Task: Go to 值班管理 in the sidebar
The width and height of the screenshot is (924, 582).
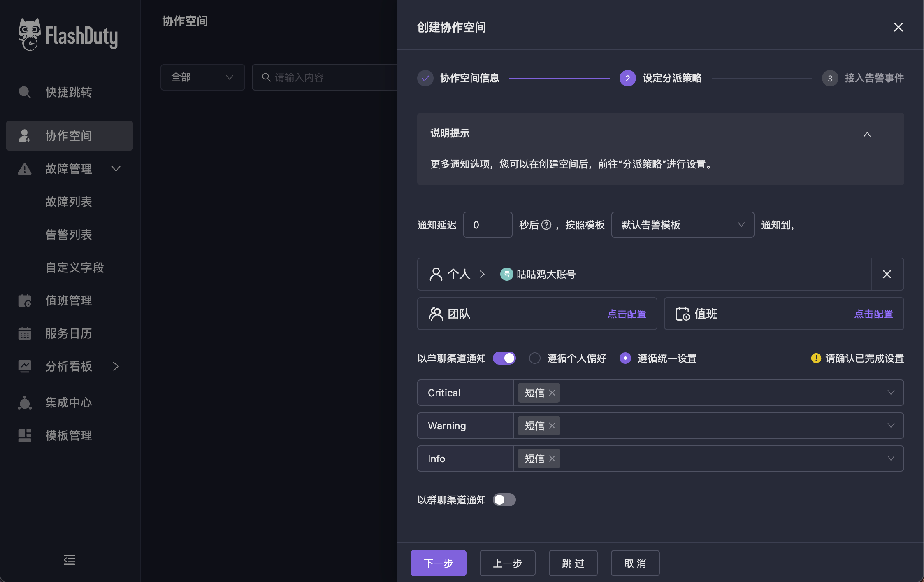Action: (x=68, y=300)
